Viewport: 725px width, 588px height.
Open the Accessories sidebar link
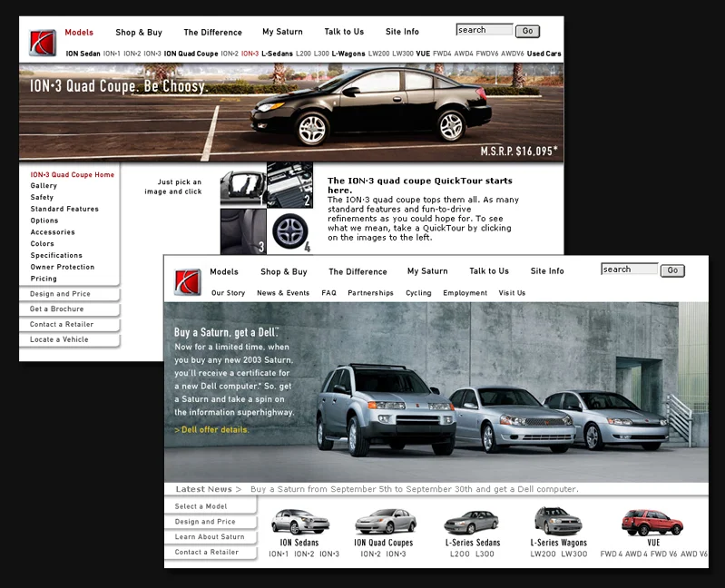(x=53, y=232)
